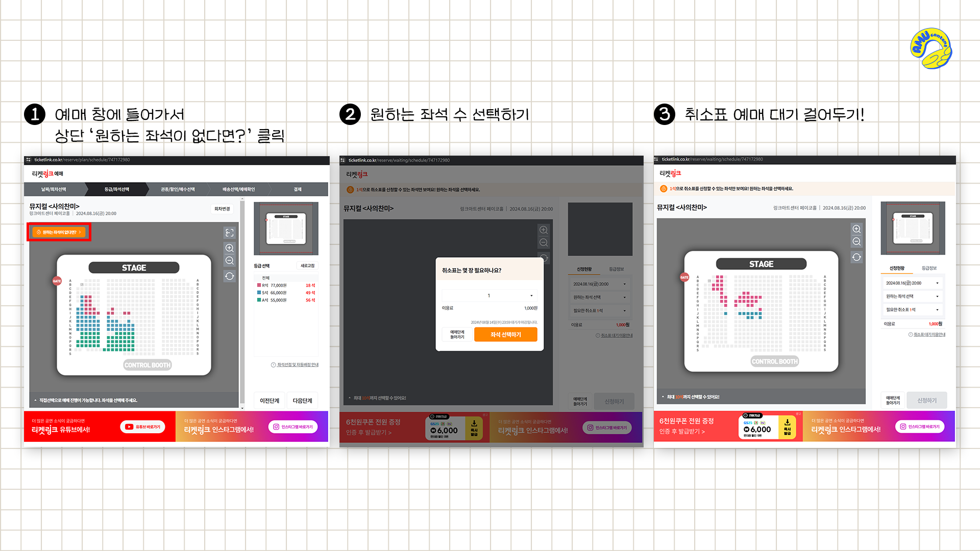Click the refresh icon on the third seat map

point(856,257)
